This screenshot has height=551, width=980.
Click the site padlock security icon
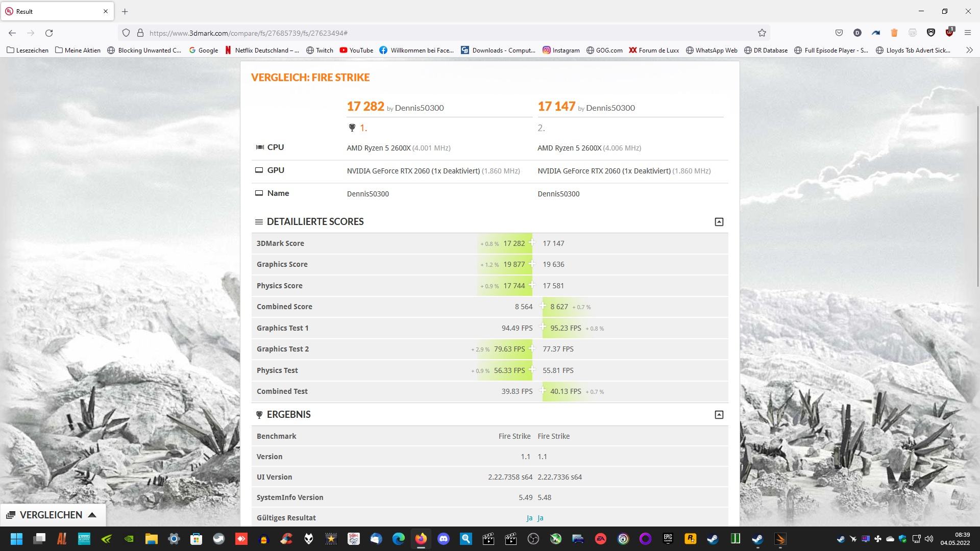[x=140, y=33]
